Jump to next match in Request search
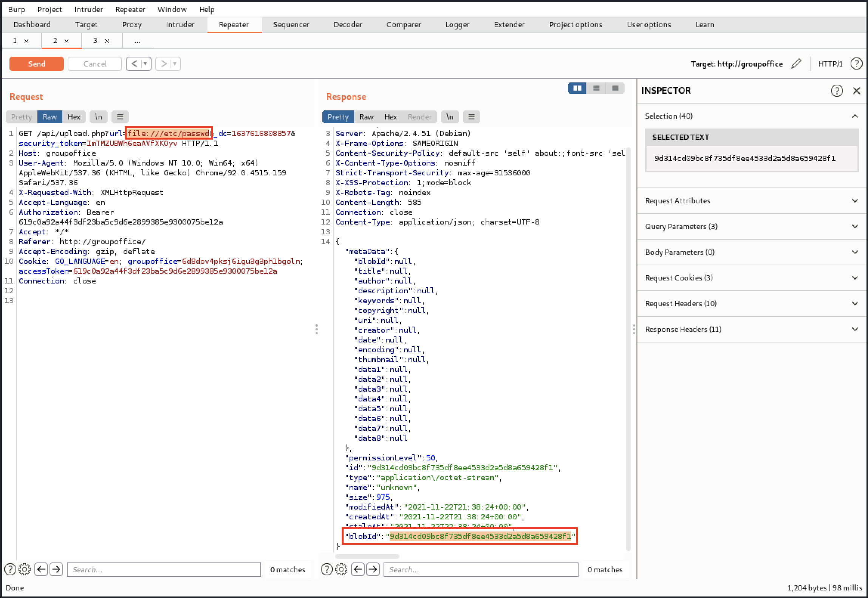868x598 pixels. 56,569
